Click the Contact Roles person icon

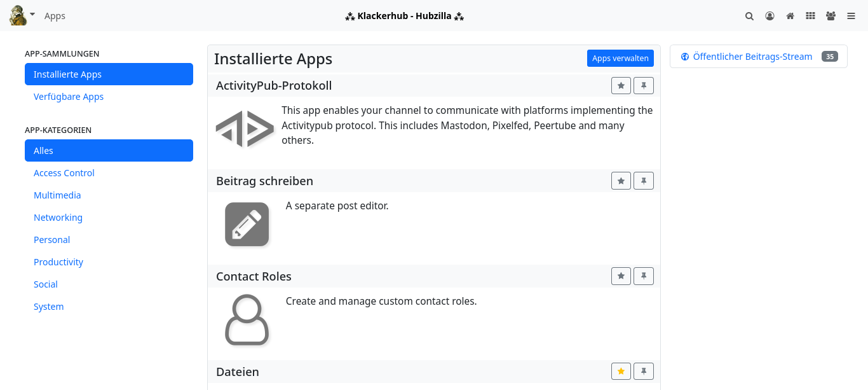tap(247, 320)
